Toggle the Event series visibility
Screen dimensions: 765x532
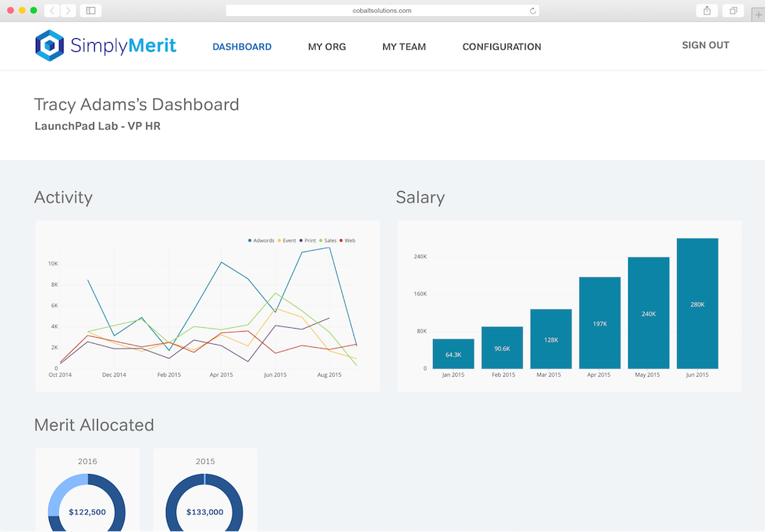(287, 240)
